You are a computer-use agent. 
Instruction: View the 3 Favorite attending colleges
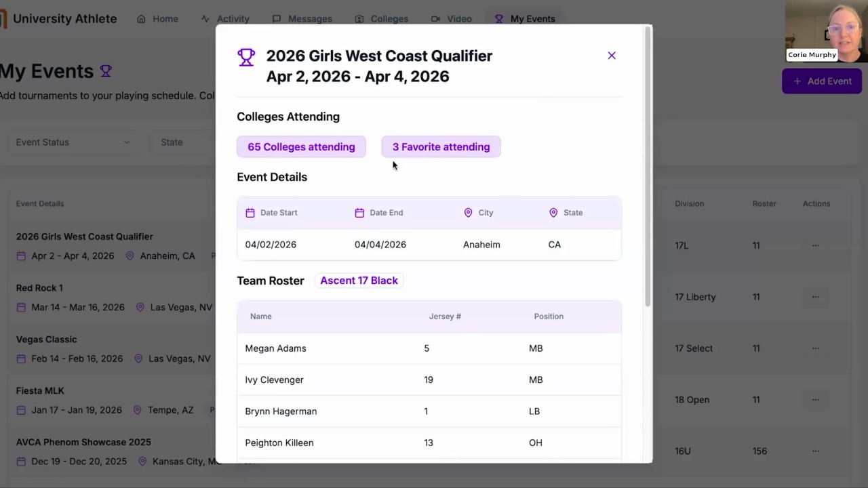tap(441, 147)
